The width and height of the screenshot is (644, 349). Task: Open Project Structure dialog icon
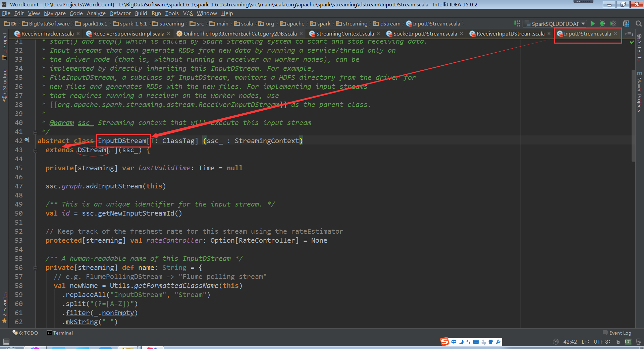[x=626, y=23]
